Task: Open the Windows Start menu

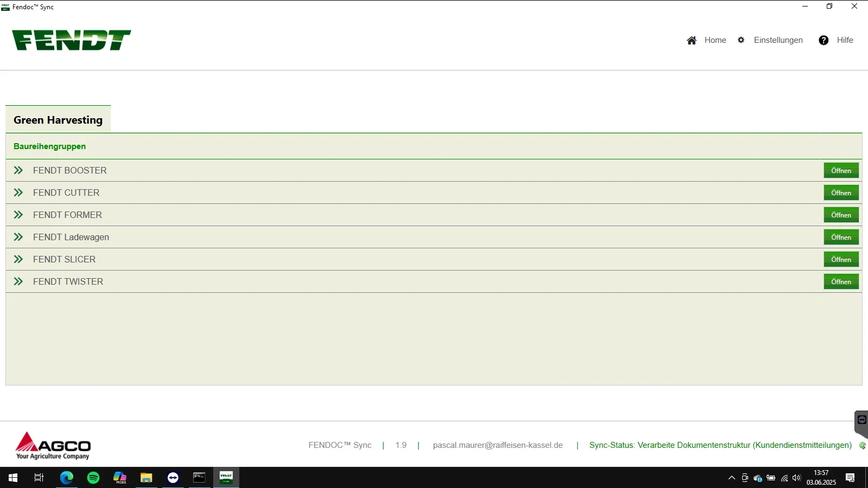Action: click(x=13, y=478)
